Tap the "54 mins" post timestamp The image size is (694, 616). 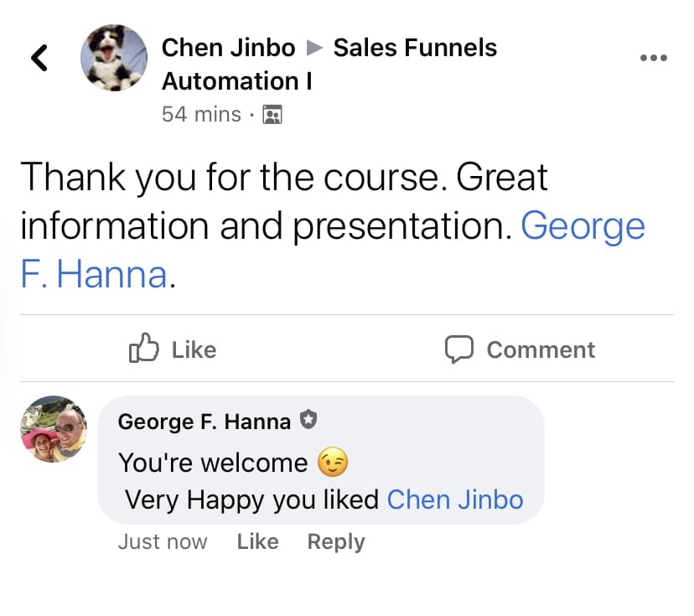201,115
